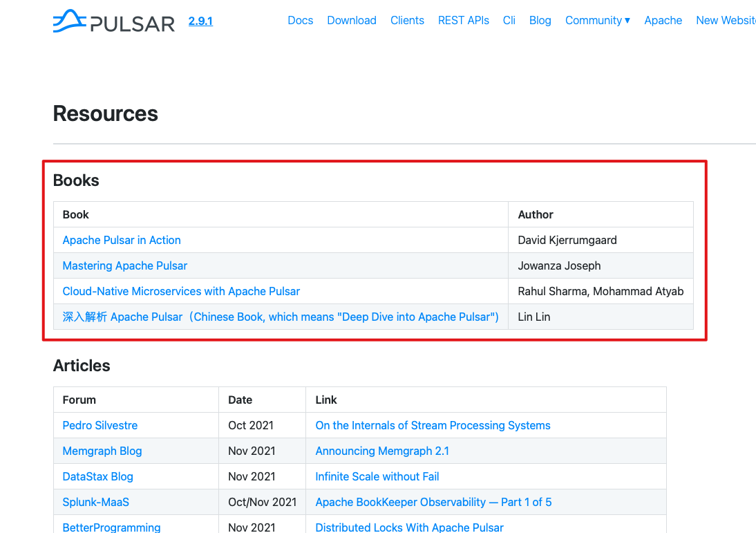Expand the Community dropdown menu
Image resolution: width=756 pixels, height=533 pixels.
tap(597, 20)
